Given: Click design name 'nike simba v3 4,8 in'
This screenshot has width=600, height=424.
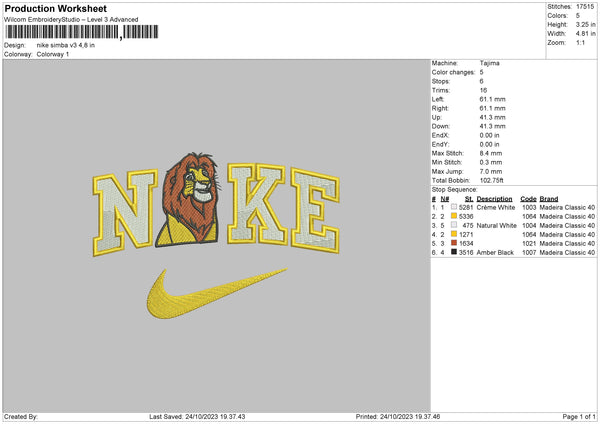Looking at the screenshot, I should click(x=66, y=45).
